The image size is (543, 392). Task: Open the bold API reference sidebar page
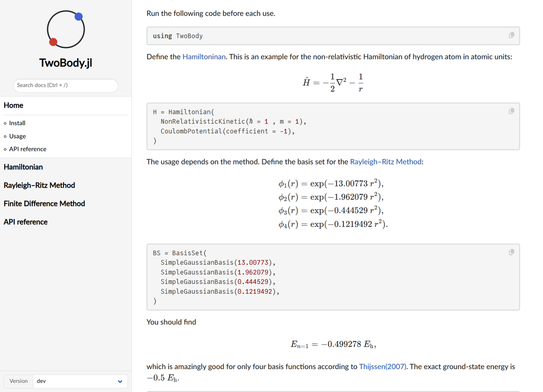pos(25,222)
